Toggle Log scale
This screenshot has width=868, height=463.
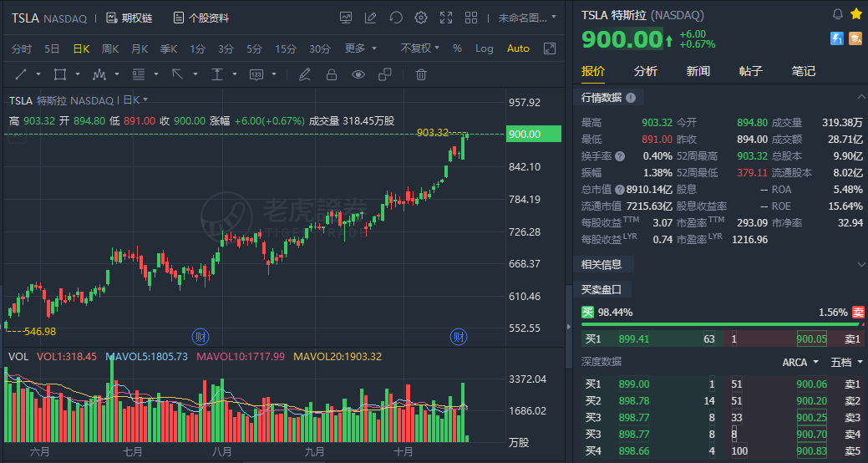[485, 48]
